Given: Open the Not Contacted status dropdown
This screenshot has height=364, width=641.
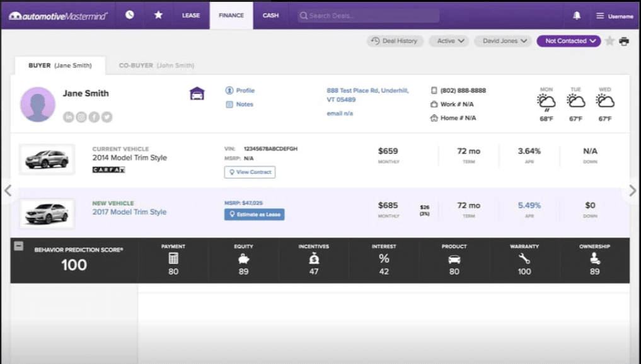Looking at the screenshot, I should (568, 40).
